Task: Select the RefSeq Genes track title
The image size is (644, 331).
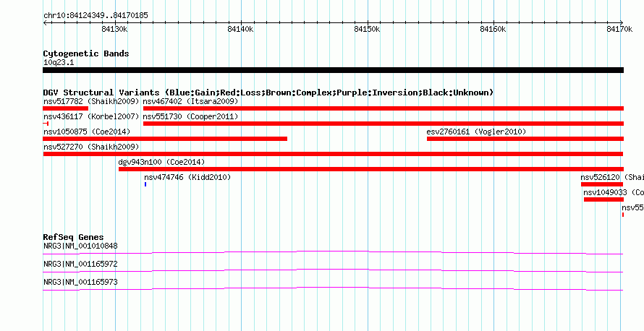Action: pyautogui.click(x=74, y=237)
